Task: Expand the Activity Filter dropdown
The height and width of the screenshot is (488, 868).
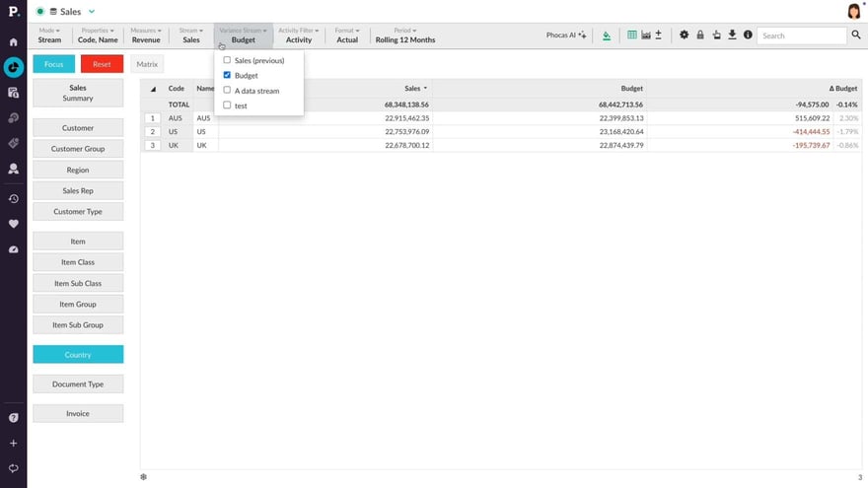Action: click(x=298, y=35)
